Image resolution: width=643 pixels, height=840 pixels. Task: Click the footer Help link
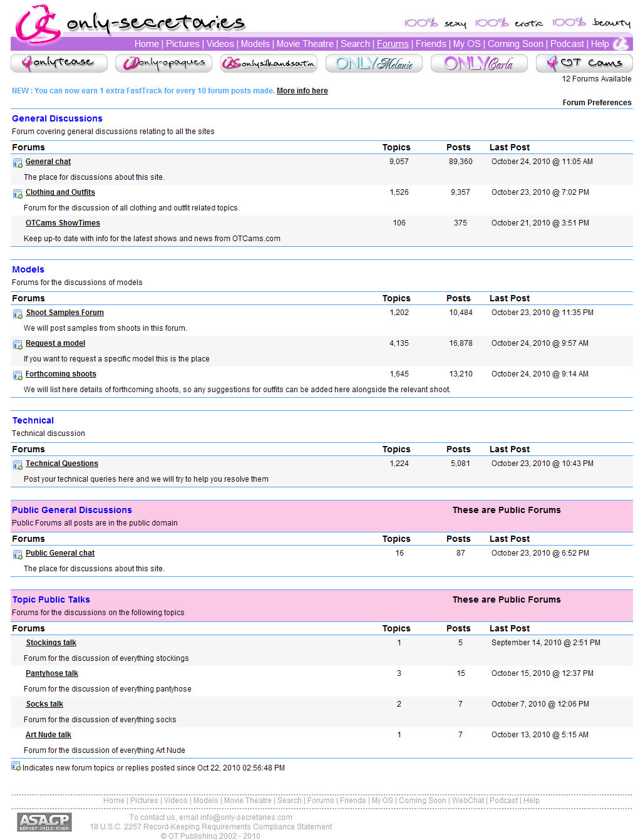click(532, 801)
